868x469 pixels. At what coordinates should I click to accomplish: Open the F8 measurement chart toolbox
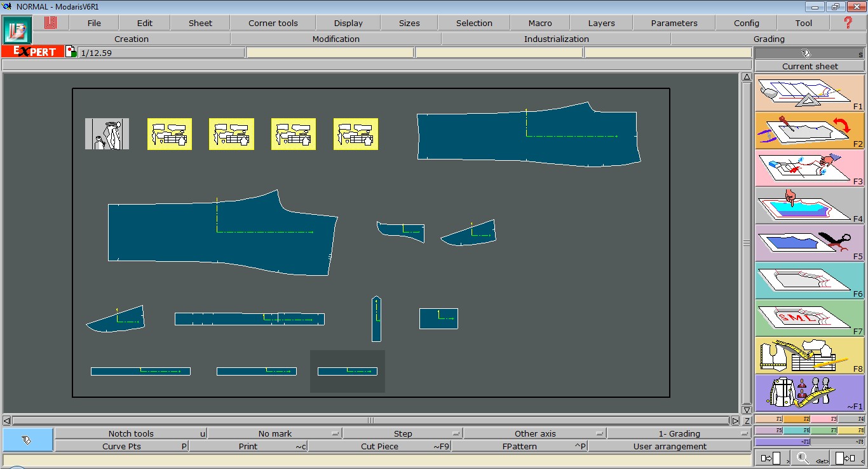(810, 355)
